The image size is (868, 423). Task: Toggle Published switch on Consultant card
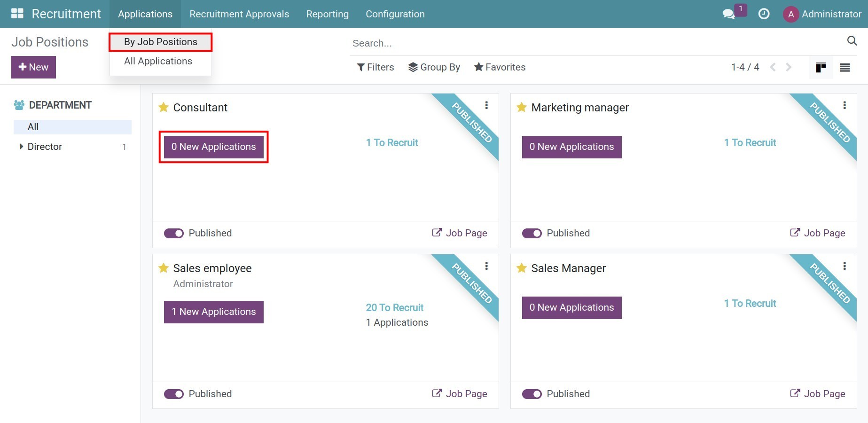(174, 234)
